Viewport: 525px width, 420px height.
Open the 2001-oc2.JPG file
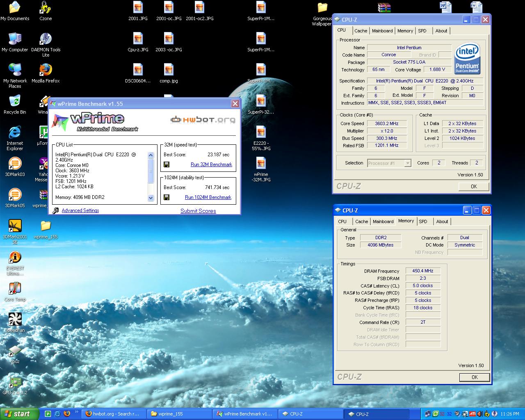tap(199, 11)
